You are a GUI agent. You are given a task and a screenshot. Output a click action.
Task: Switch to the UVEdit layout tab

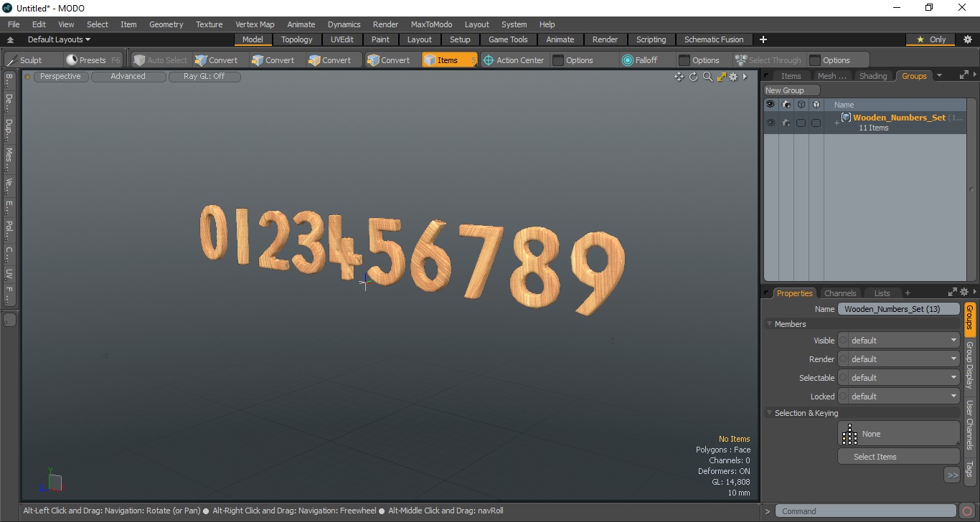[342, 39]
